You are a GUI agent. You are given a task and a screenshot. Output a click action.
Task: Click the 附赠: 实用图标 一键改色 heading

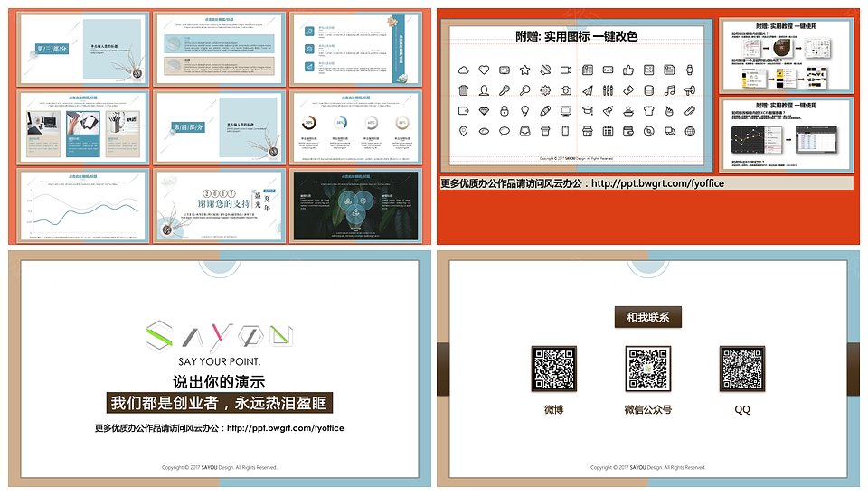576,36
